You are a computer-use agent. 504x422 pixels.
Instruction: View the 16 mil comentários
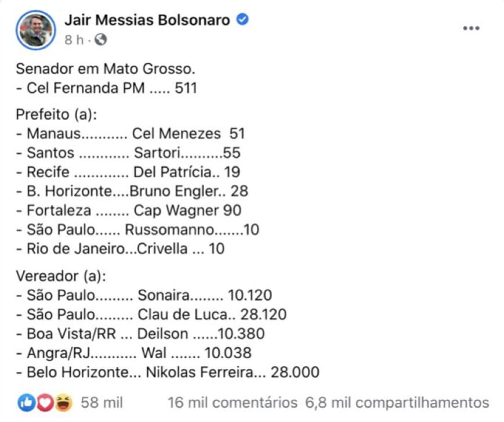tap(233, 403)
